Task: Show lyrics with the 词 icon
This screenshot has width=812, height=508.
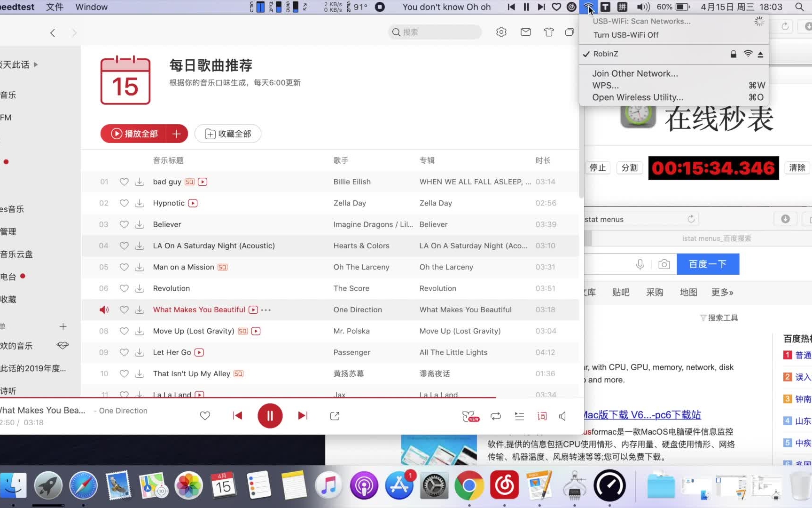Action: 542,416
